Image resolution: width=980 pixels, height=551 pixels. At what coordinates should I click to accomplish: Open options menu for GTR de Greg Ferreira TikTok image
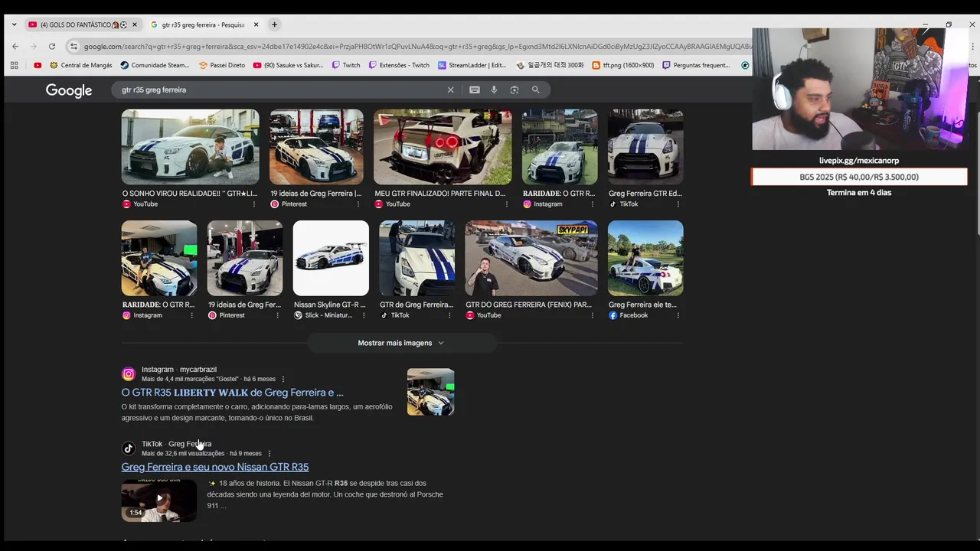(x=449, y=315)
